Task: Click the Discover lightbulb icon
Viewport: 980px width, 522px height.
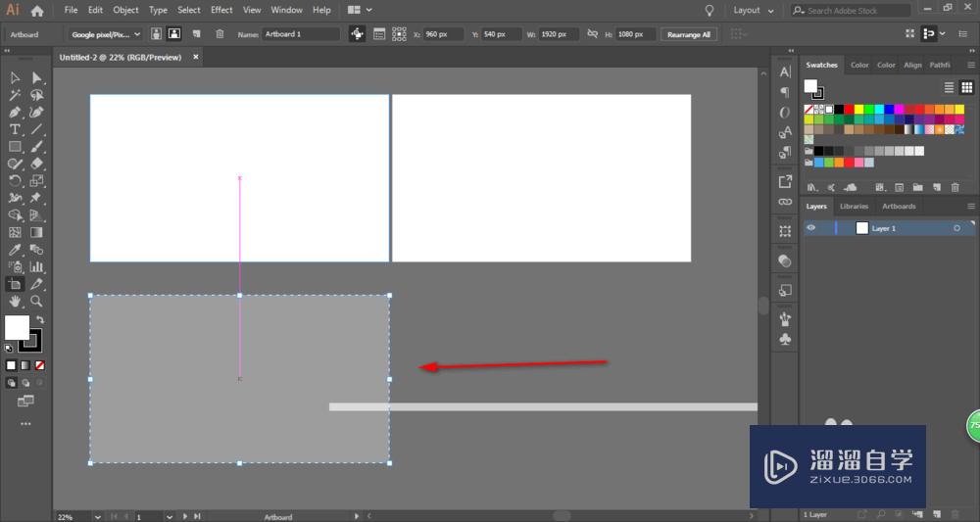Action: (x=710, y=11)
